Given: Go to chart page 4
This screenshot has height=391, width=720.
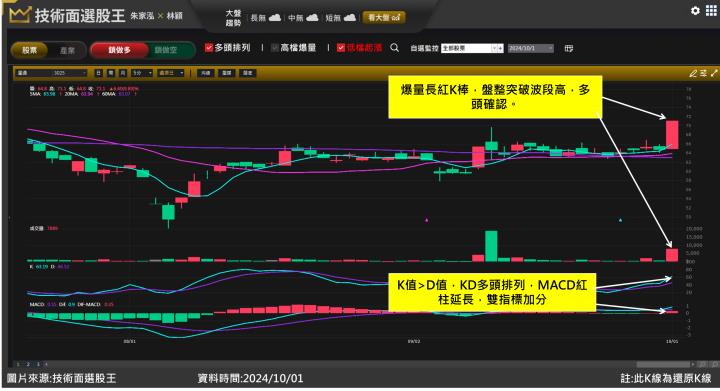Looking at the screenshot, I should [46, 364].
